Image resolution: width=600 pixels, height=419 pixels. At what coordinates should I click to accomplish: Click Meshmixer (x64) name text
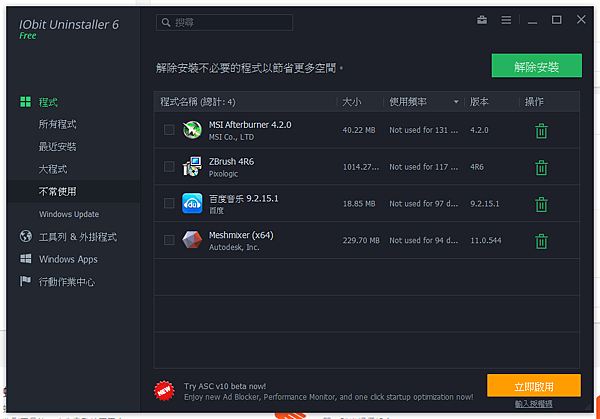click(x=241, y=235)
